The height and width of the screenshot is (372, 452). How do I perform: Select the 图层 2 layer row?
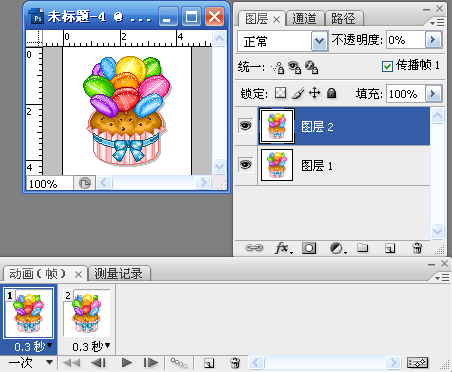pyautogui.click(x=332, y=126)
